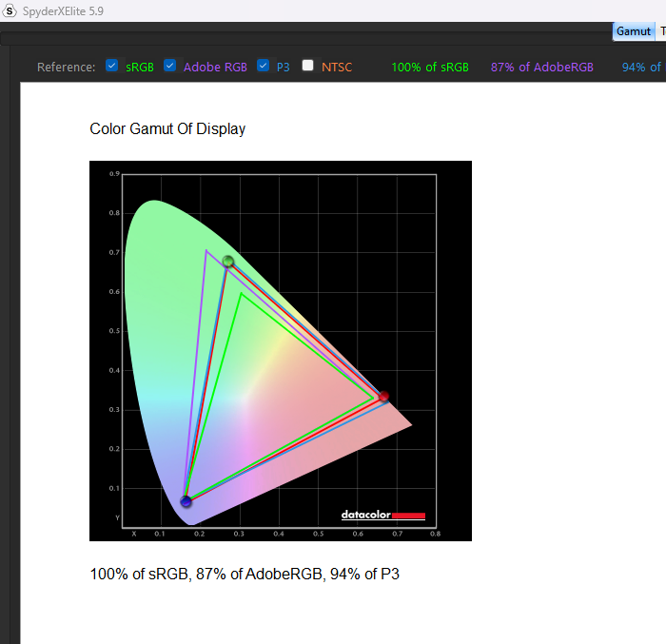Click the red primary marker on the chart
666x644 pixels.
tap(383, 397)
